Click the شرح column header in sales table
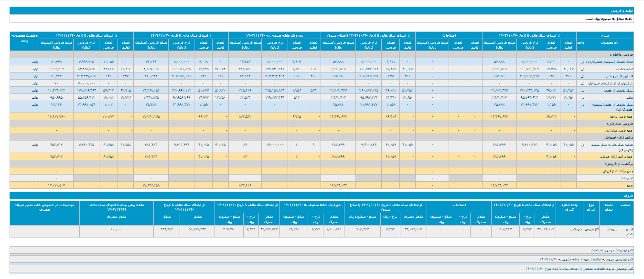Image resolution: width=644 pixels, height=279 pixels. 605,35
